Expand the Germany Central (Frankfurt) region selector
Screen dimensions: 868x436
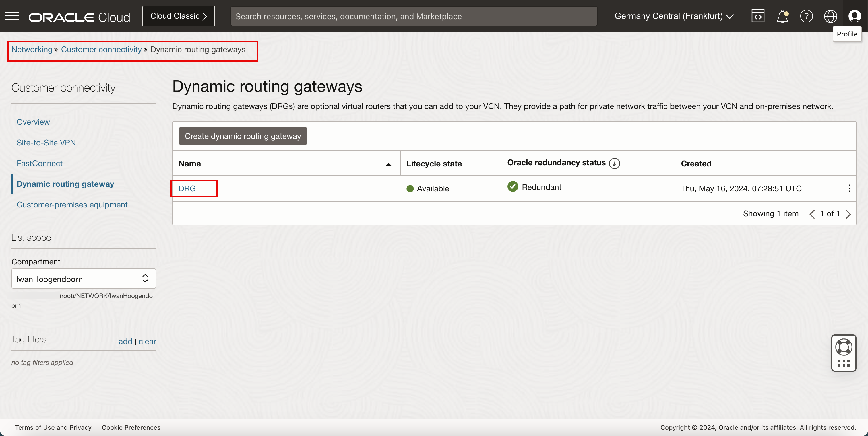[x=674, y=16]
